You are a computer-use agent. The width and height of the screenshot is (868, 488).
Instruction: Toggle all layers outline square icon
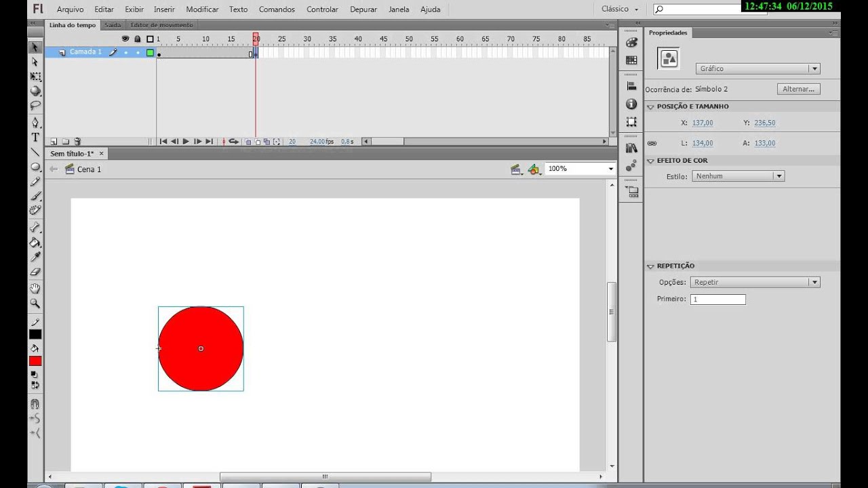pyautogui.click(x=150, y=39)
